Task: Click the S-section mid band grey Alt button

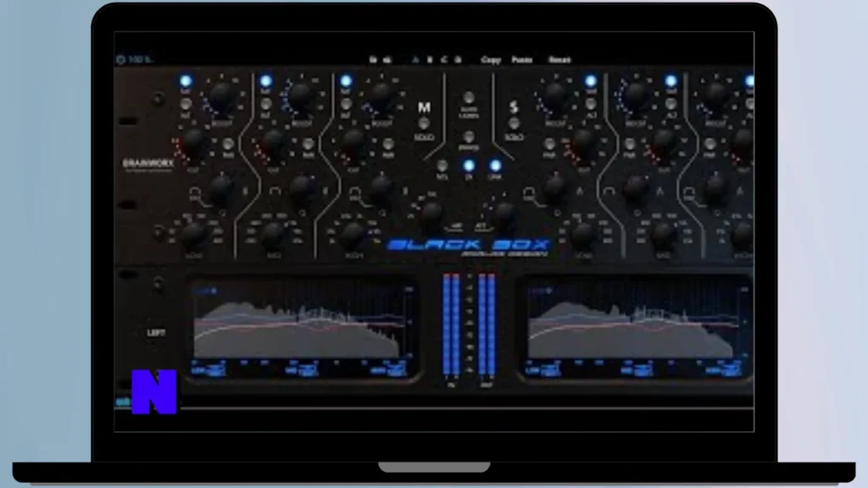Action: point(671,103)
